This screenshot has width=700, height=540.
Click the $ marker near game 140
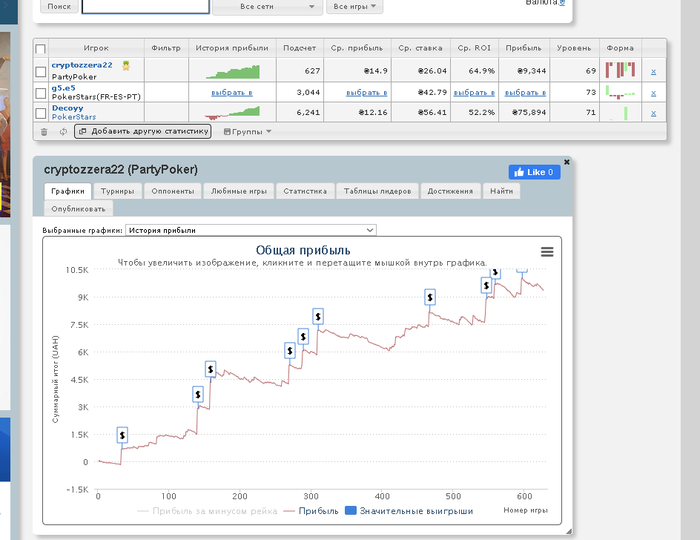click(198, 395)
